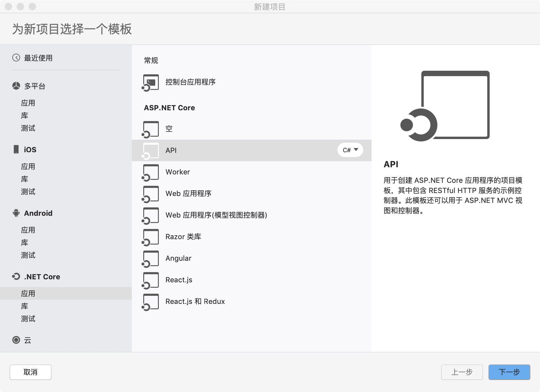This screenshot has width=540, height=392.
Task: Click the Web 应用程序 template icon
Action: click(150, 194)
